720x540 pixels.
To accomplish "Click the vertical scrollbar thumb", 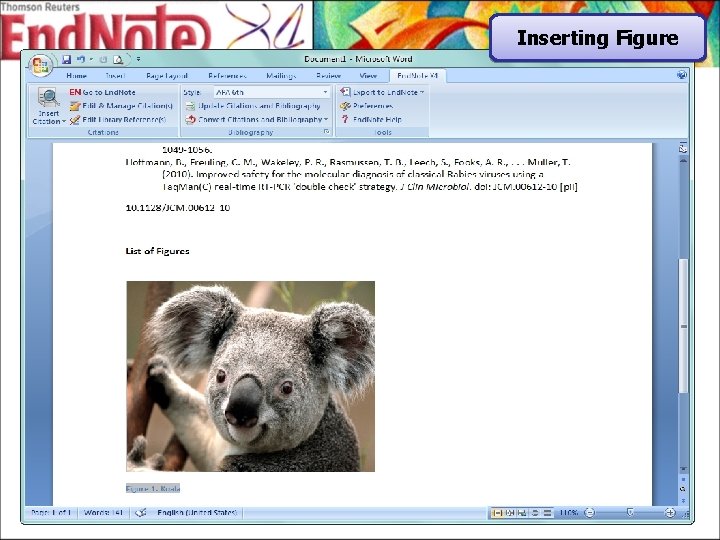I will tap(684, 326).
